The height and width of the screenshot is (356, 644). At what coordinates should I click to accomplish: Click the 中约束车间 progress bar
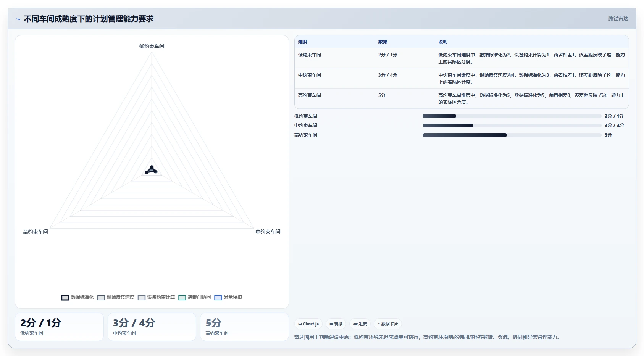[512, 126]
